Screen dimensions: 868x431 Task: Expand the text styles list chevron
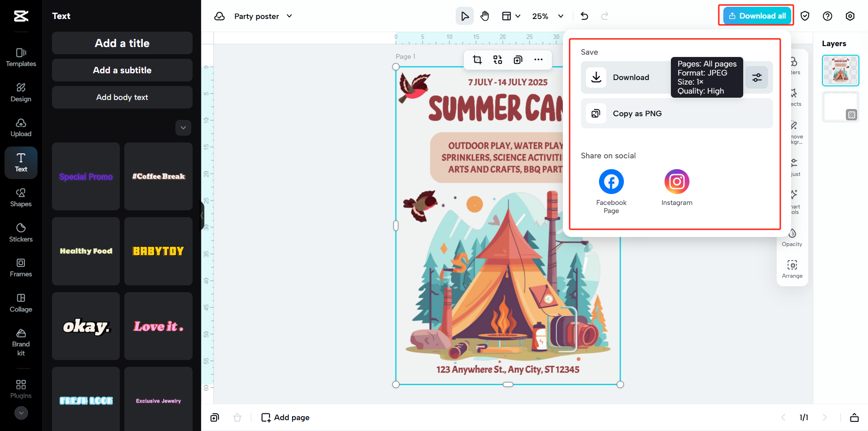coord(183,128)
